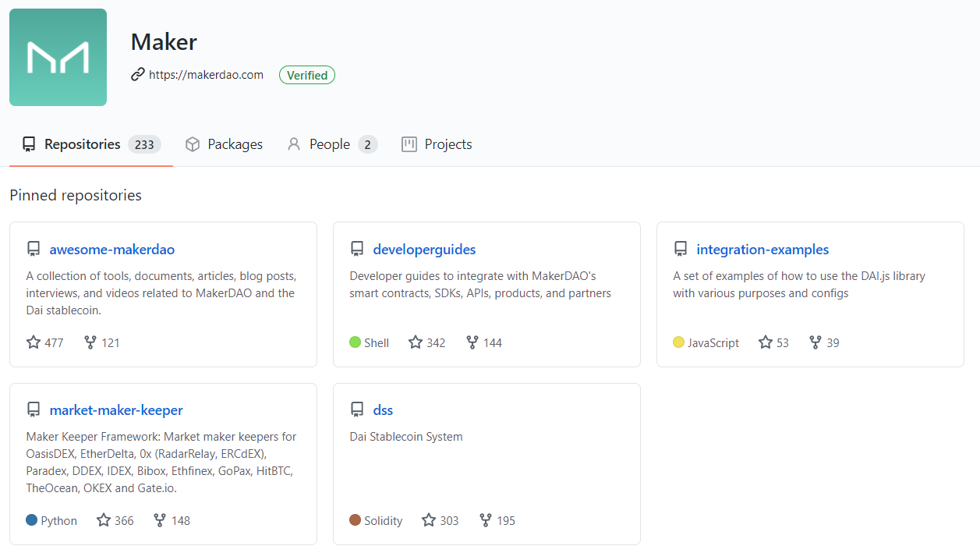Click the Python language label
Viewport: 980px width, 553px height.
pyautogui.click(x=59, y=520)
